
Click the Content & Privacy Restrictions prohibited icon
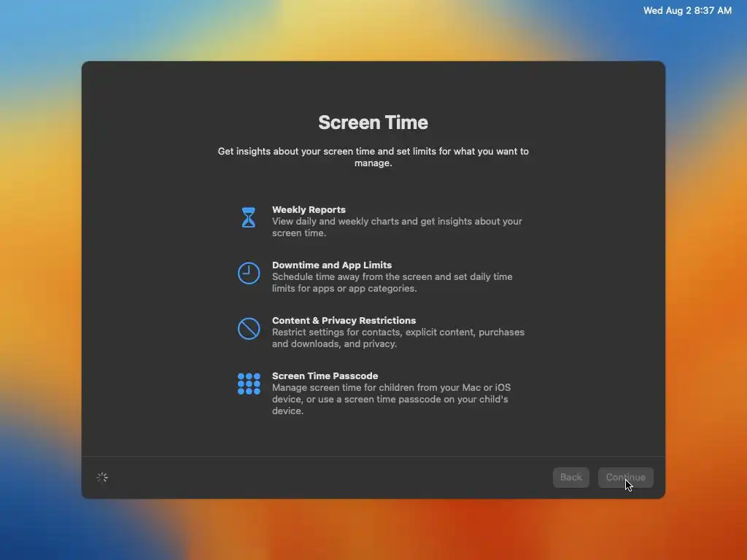pyautogui.click(x=249, y=329)
